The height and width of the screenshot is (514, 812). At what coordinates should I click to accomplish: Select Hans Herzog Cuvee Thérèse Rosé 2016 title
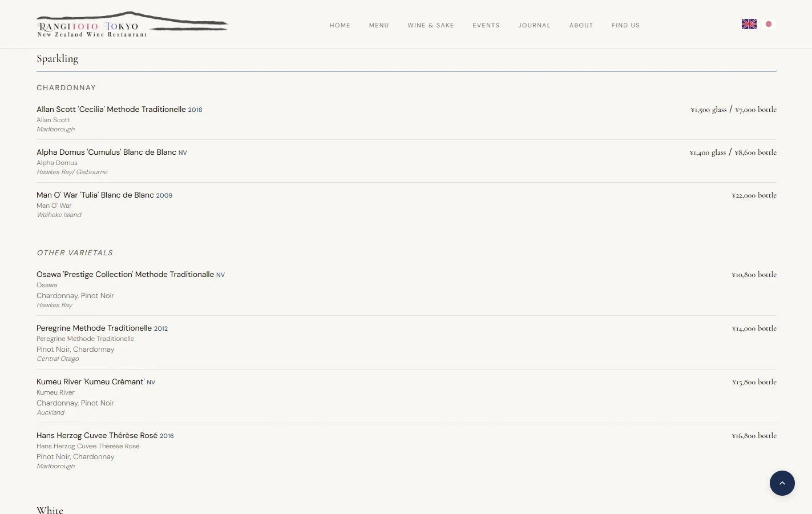pyautogui.click(x=105, y=435)
